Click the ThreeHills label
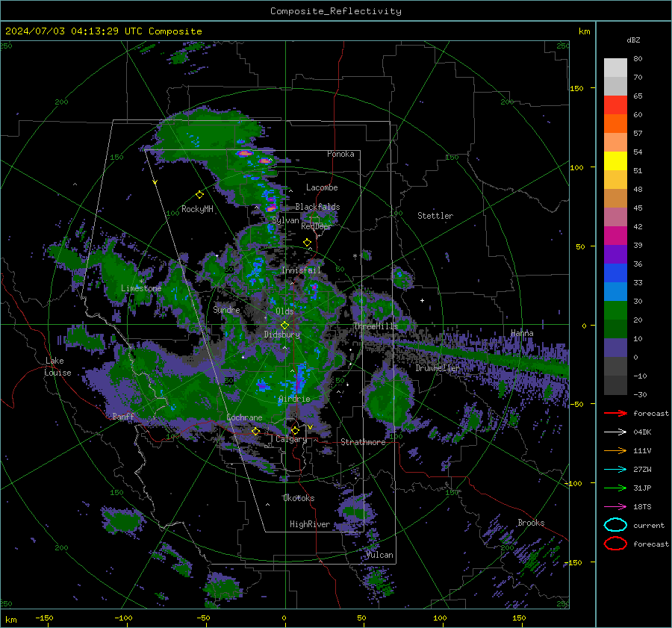Viewport: 672px width, 628px height. click(x=376, y=326)
